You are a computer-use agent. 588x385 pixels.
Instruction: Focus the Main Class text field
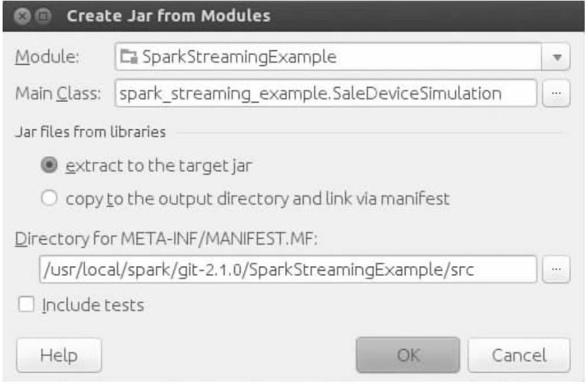point(324,94)
